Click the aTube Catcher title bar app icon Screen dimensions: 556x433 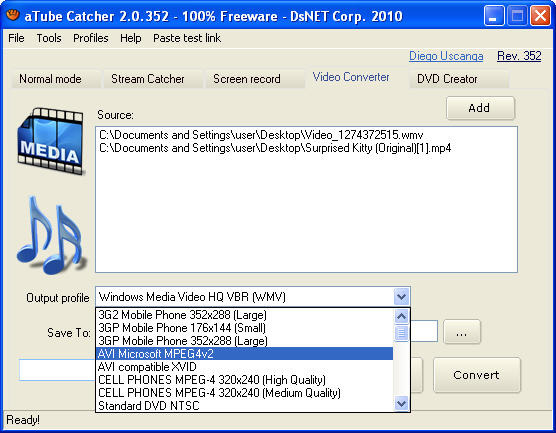click(13, 15)
